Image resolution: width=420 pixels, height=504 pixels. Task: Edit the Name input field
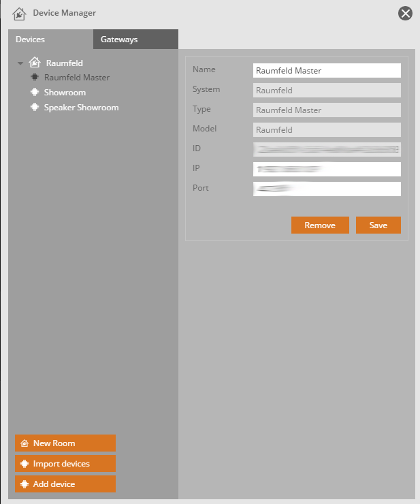(326, 70)
